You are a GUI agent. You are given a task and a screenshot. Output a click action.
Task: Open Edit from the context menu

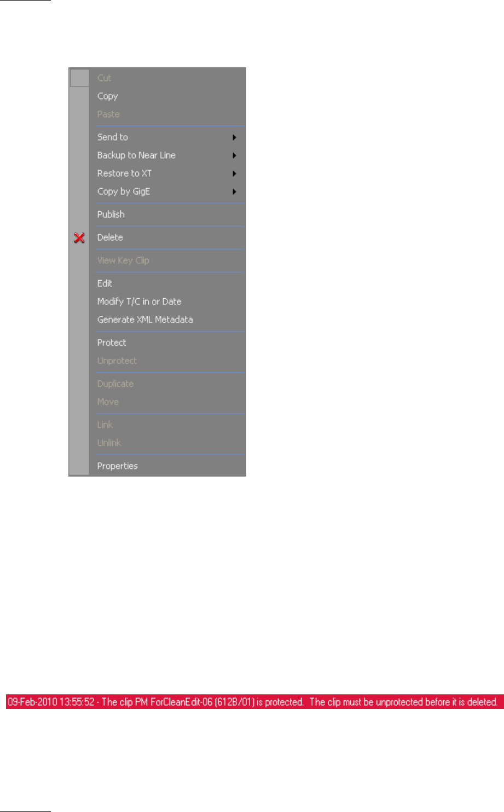tap(105, 283)
